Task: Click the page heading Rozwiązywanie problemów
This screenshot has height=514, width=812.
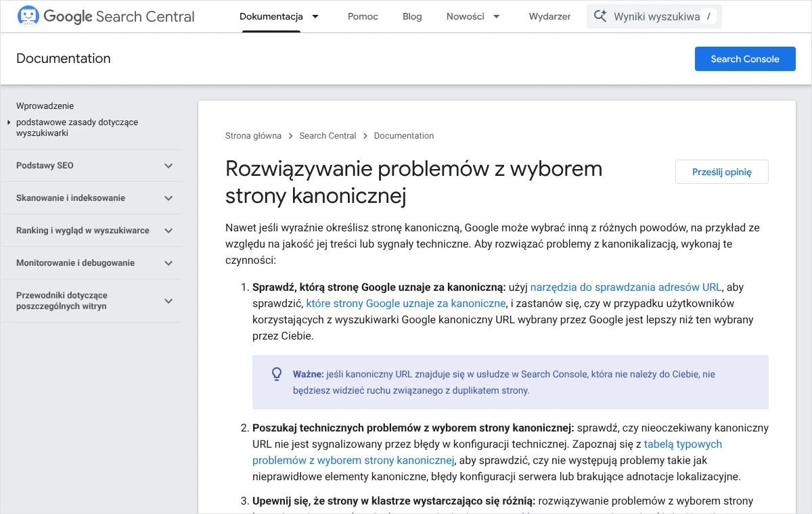Action: 413,182
